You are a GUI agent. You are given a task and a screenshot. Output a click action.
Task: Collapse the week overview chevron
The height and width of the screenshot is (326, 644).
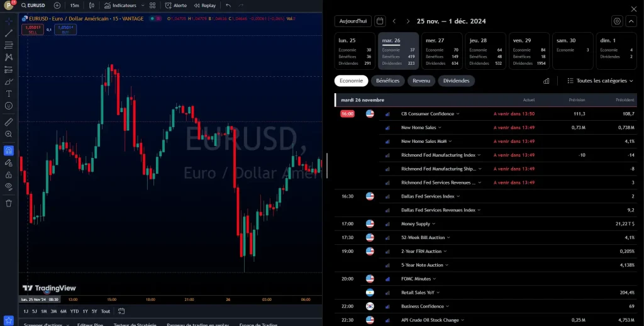pos(631,21)
